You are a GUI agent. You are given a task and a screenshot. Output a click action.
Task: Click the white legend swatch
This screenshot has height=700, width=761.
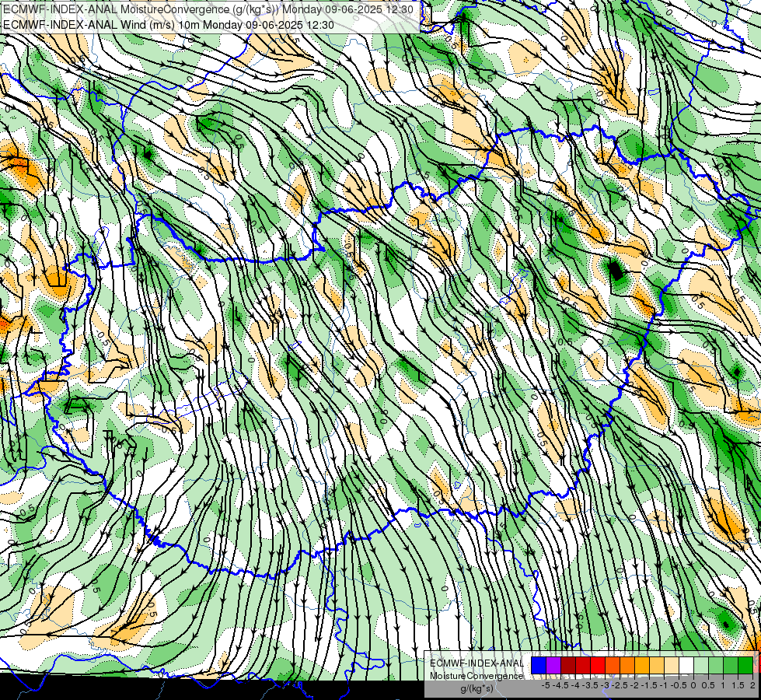686,665
